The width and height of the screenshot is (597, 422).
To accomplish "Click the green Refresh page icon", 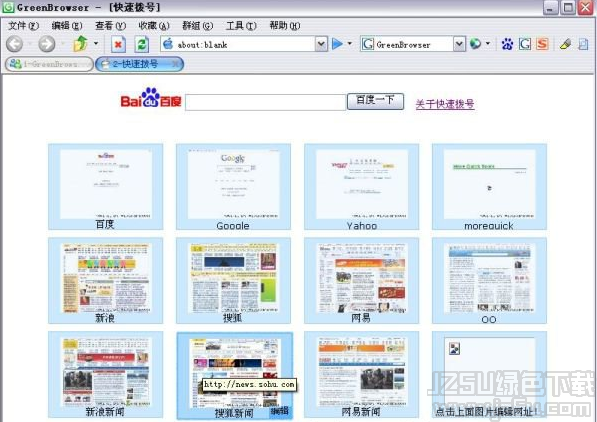I will coord(142,45).
